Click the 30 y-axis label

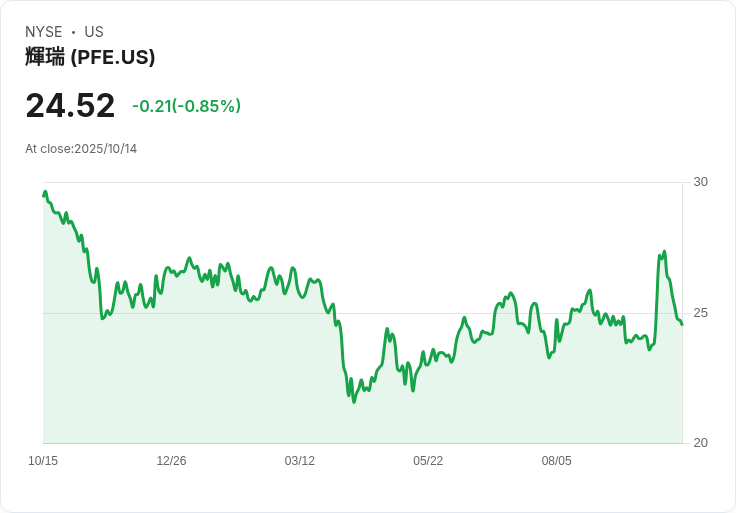[x=701, y=182]
